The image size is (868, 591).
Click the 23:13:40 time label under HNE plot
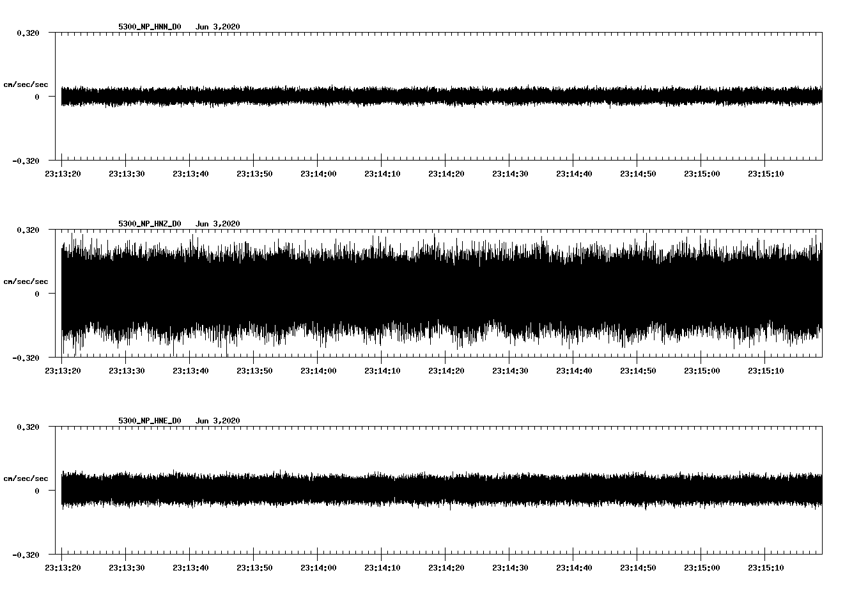[x=190, y=567]
